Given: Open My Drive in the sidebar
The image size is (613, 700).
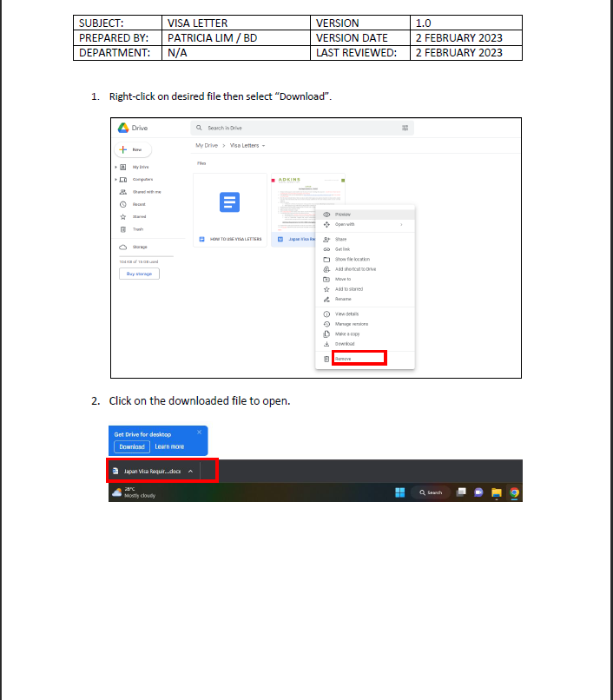Looking at the screenshot, I should 140,167.
